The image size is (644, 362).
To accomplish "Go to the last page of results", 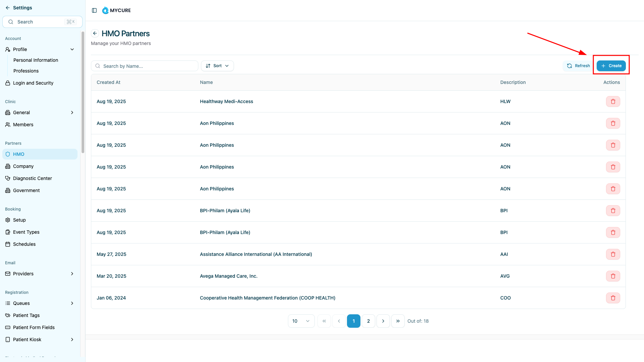I will [x=398, y=321].
